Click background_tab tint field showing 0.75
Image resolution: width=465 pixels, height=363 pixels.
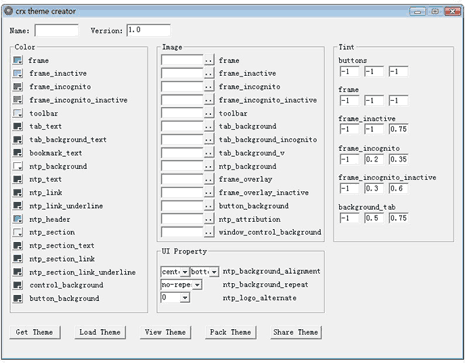tap(398, 218)
